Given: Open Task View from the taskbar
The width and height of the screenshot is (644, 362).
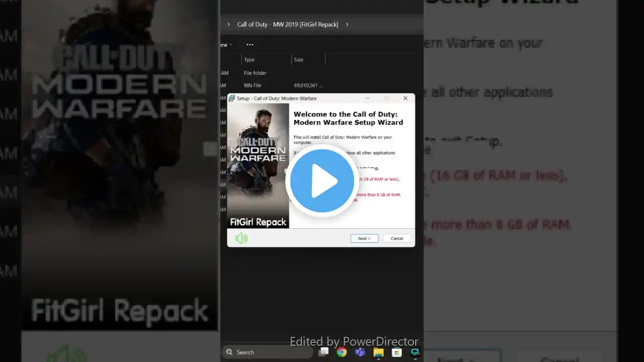Looking at the screenshot, I should click(x=324, y=352).
